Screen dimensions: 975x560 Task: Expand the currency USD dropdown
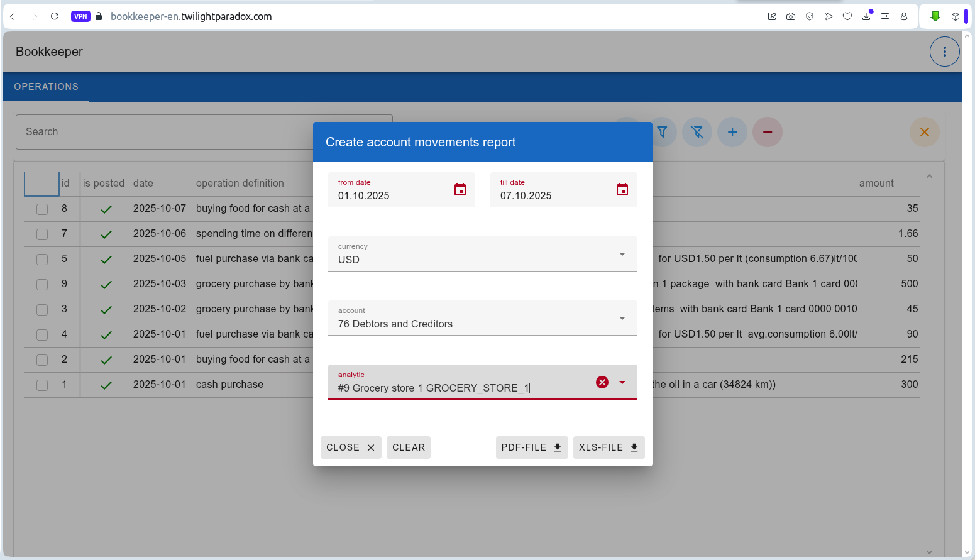[622, 254]
